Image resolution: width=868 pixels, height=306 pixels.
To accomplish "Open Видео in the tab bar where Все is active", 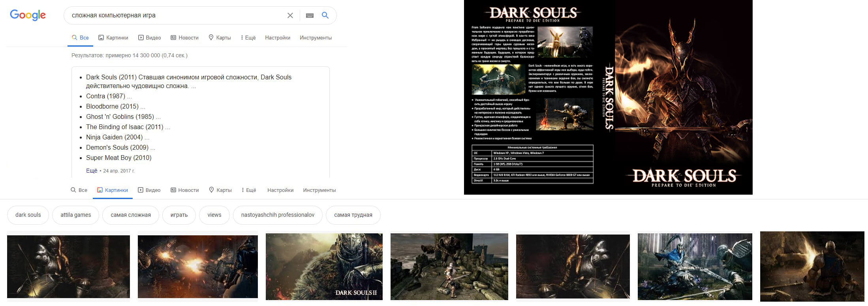I will coord(149,38).
